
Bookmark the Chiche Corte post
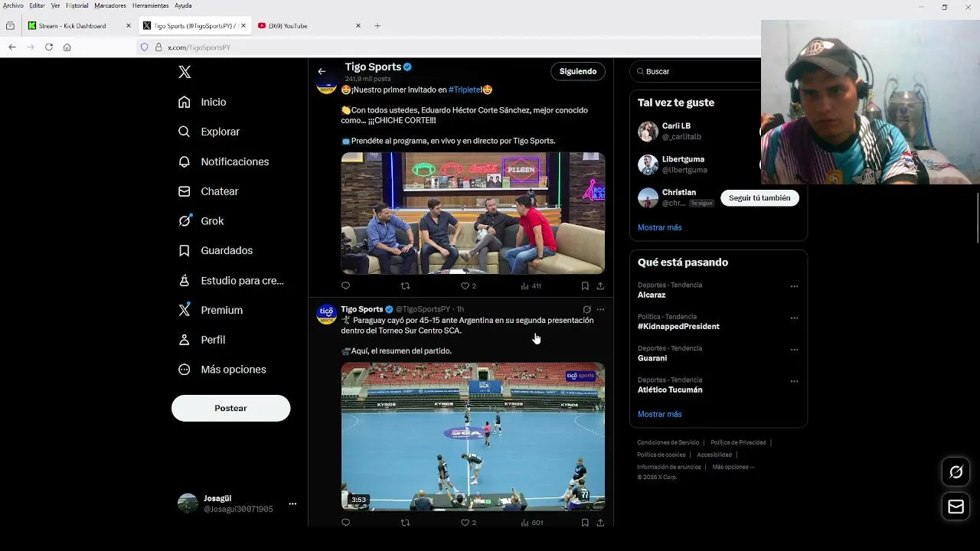pos(585,286)
